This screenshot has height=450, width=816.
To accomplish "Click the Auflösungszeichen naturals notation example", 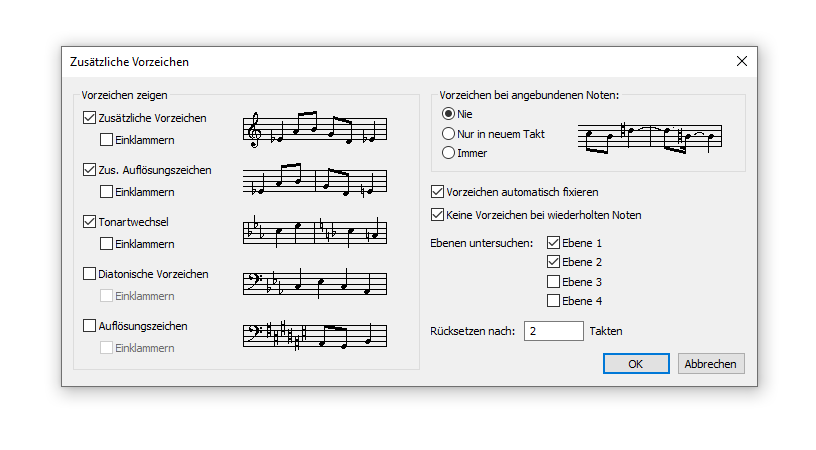I will pos(315,336).
